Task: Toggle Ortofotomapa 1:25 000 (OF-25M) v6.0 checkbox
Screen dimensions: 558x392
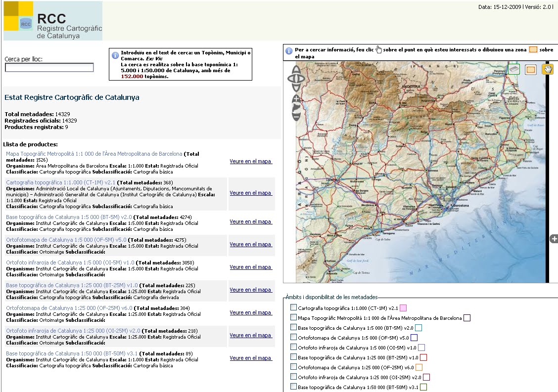Action: [293, 367]
